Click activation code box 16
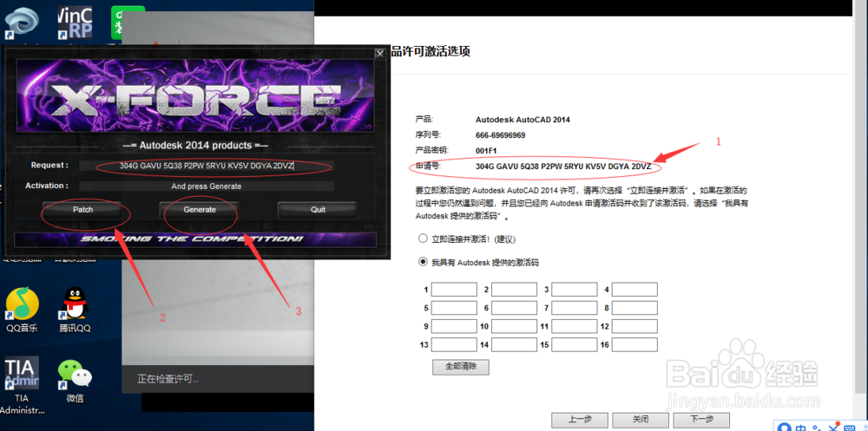This screenshot has width=868, height=431. (635, 345)
